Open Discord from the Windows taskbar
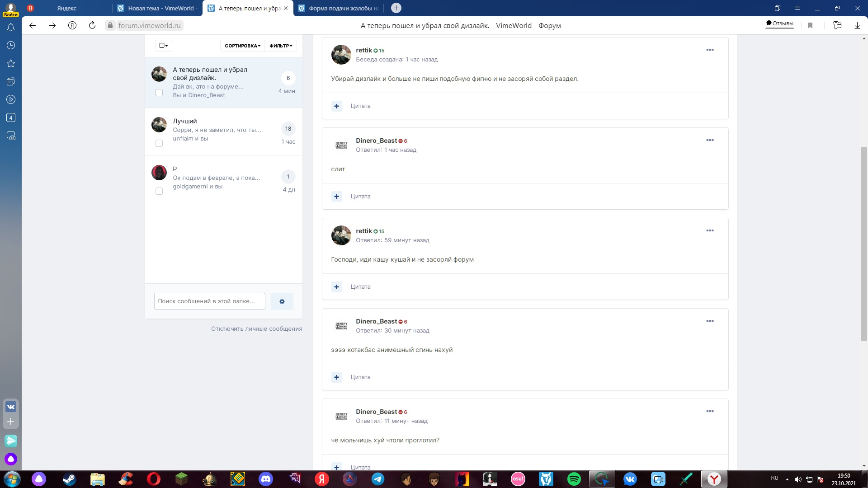This screenshot has width=868, height=488. pos(266,479)
